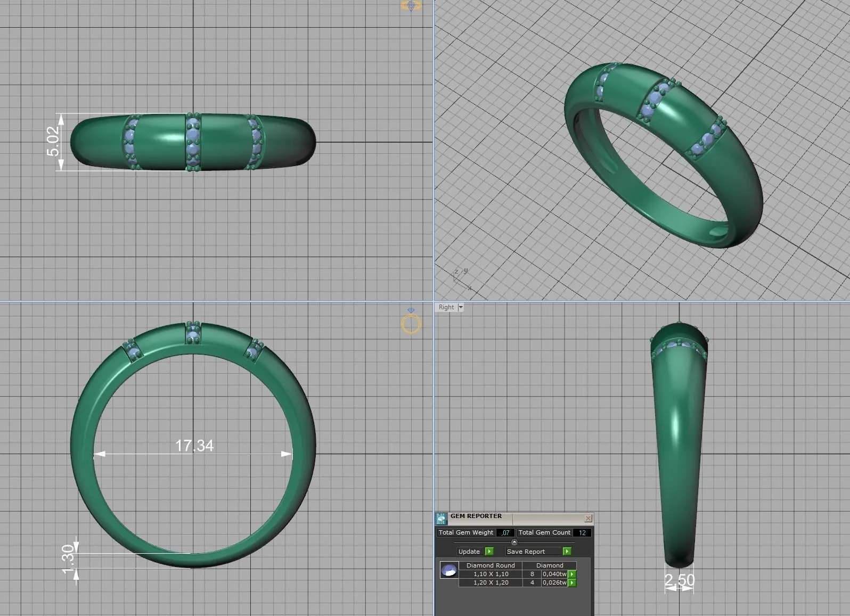
Task: Close the Gem Reporter panel
Action: coord(588,519)
